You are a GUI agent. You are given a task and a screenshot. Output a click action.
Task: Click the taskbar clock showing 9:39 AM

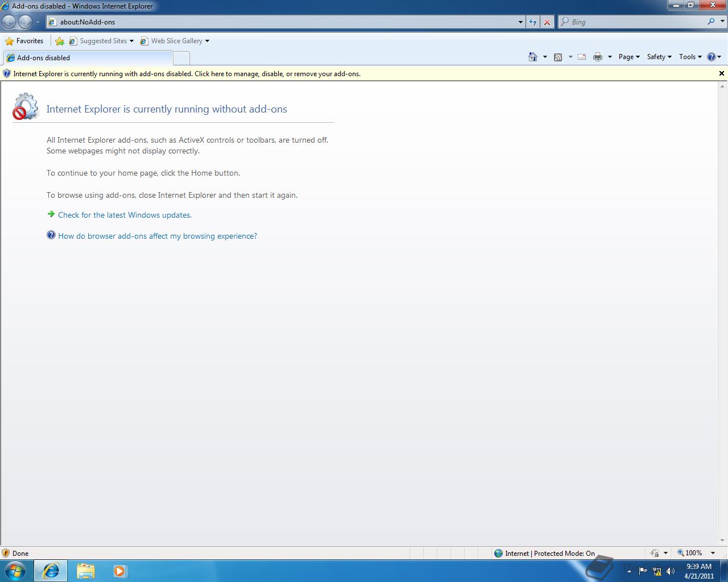699,571
